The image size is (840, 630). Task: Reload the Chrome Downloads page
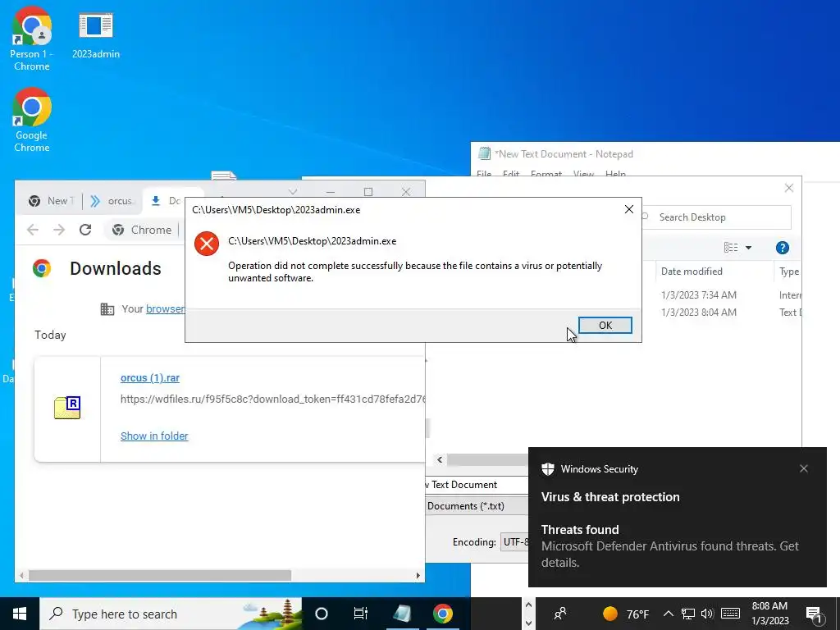[x=85, y=230]
